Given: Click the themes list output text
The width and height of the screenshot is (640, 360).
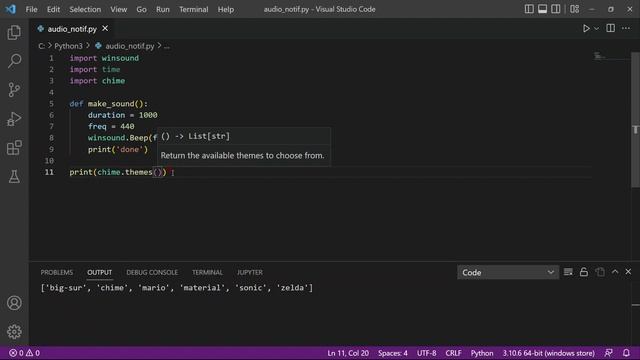Looking at the screenshot, I should point(177,288).
